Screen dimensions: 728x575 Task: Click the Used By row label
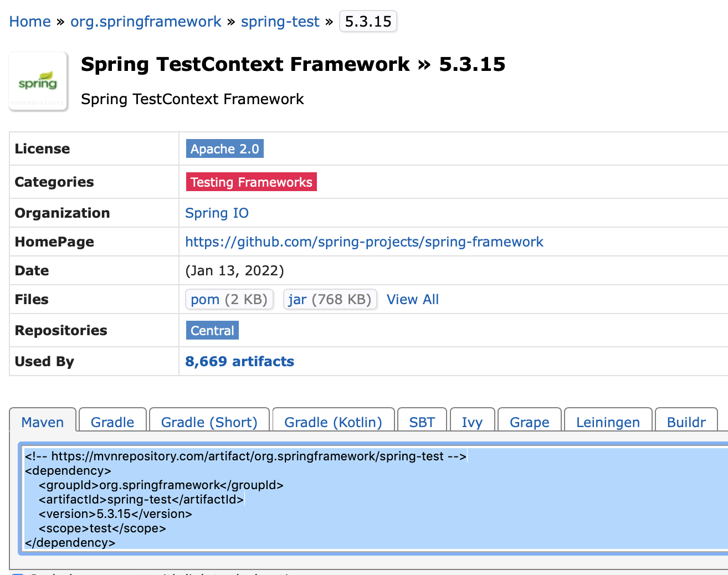coord(44,361)
